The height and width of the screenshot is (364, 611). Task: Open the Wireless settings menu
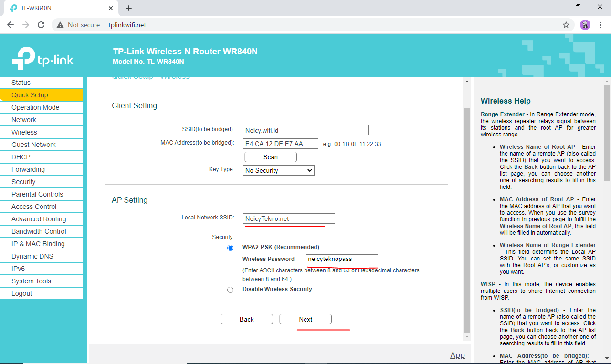(x=41, y=132)
